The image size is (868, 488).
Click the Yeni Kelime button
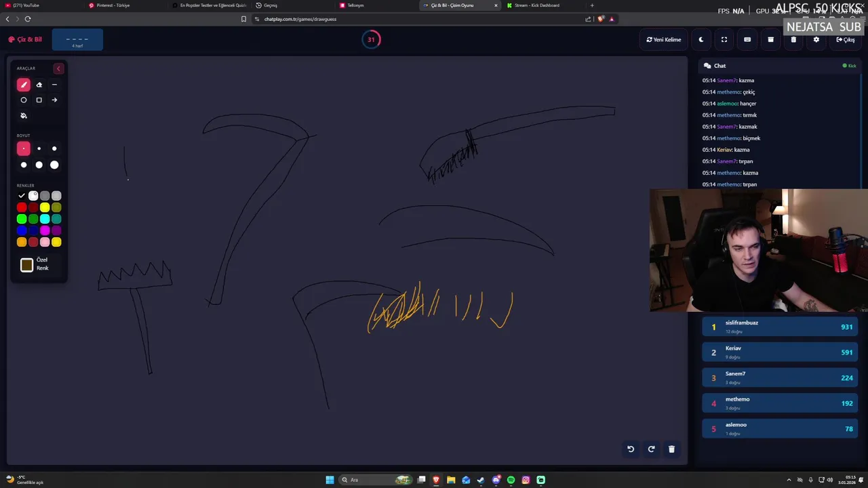664,39
